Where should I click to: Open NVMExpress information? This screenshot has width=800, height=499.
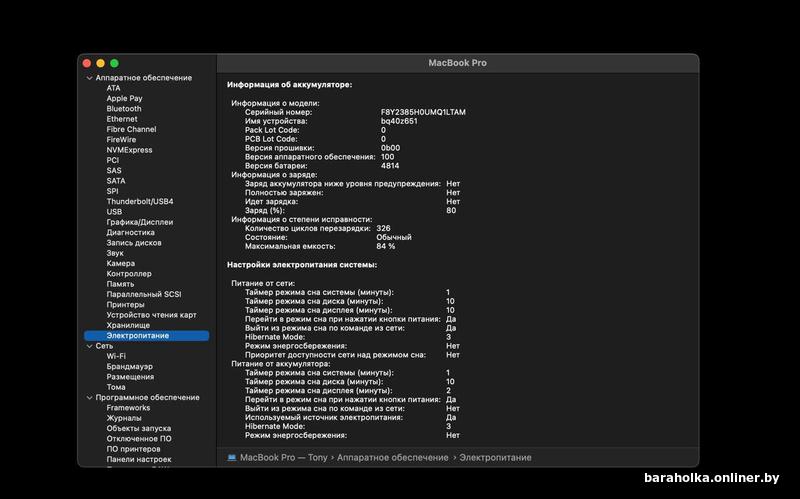(x=129, y=150)
